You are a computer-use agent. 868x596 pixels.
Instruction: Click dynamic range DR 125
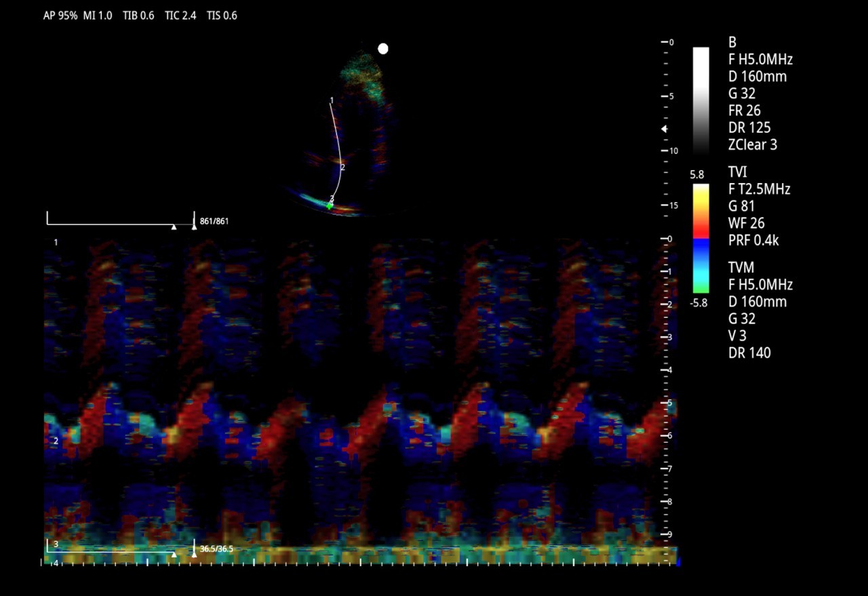coord(749,127)
